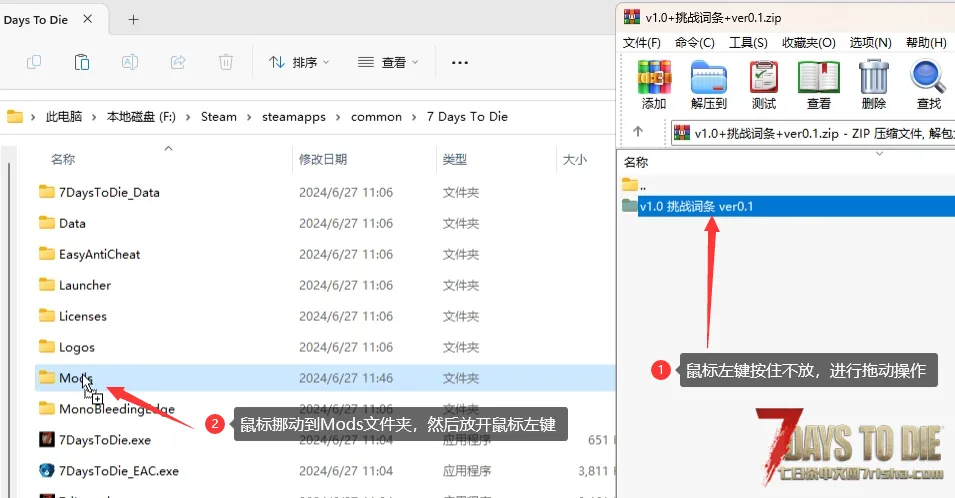Expand the chevron after common in the breadcrumb

coord(414,117)
